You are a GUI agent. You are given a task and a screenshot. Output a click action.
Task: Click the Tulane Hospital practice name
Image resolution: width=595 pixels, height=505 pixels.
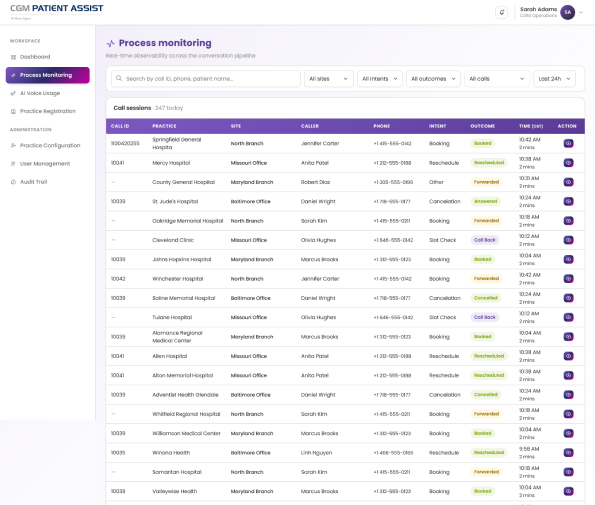point(172,317)
